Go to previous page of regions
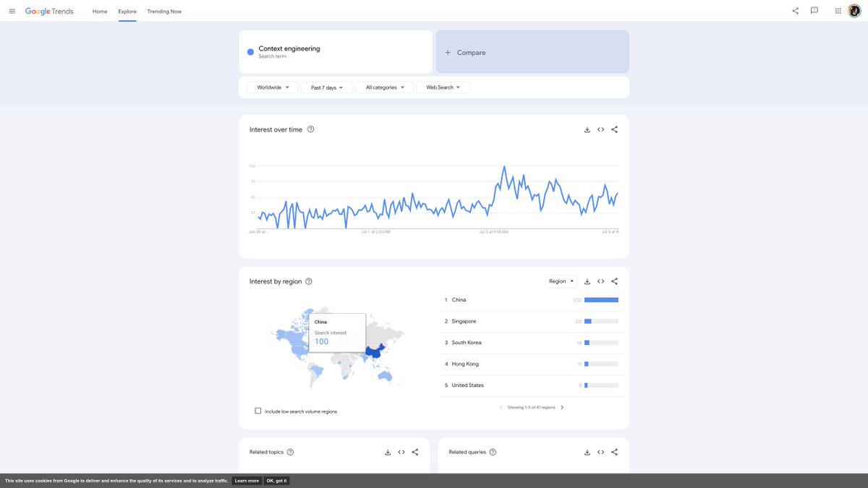Screen dimensions: 868x488 (x=501, y=407)
